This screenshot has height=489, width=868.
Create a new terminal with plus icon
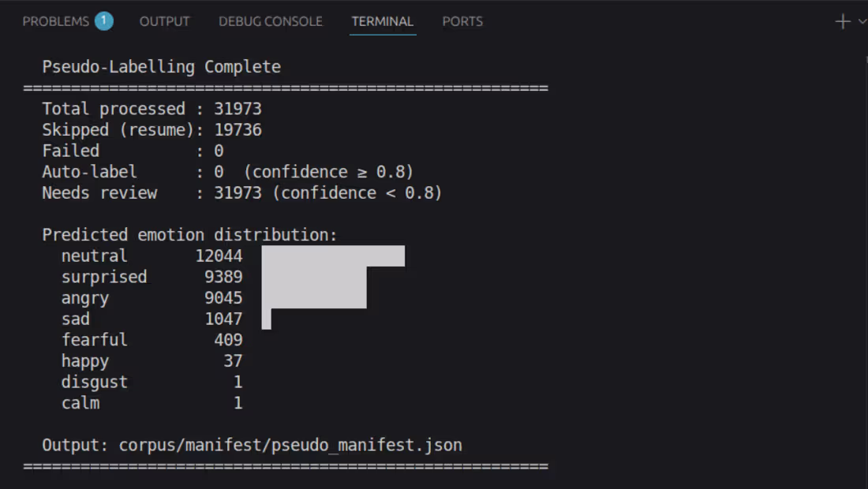[x=843, y=21]
